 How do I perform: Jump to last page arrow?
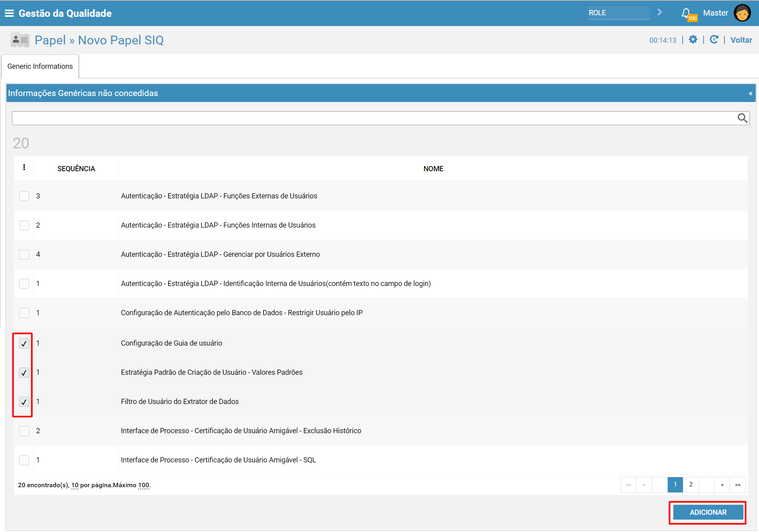click(738, 484)
